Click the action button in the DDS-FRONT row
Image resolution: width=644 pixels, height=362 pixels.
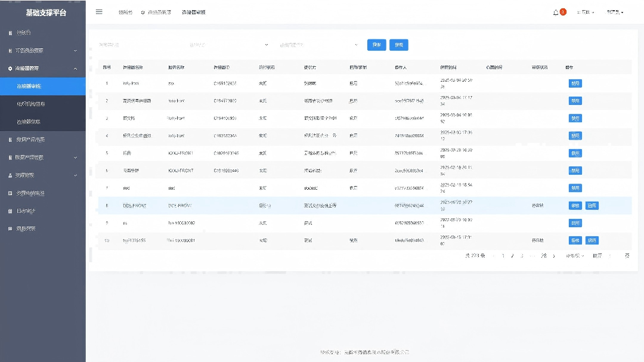(x=575, y=206)
